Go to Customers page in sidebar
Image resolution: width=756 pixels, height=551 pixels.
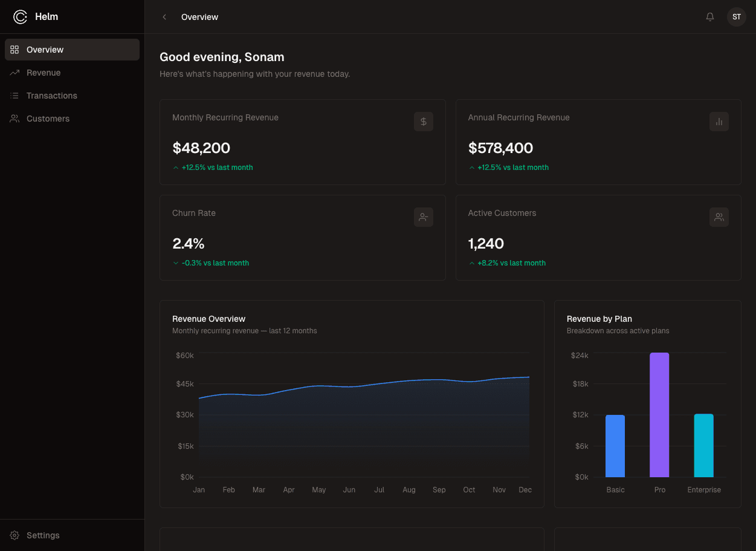[48, 119]
